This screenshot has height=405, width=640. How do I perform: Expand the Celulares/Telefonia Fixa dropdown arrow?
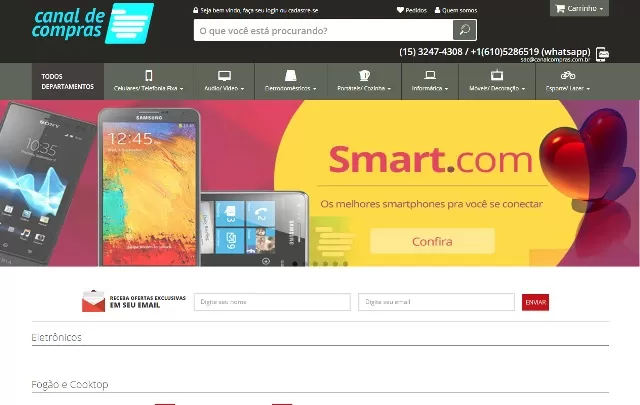(181, 89)
